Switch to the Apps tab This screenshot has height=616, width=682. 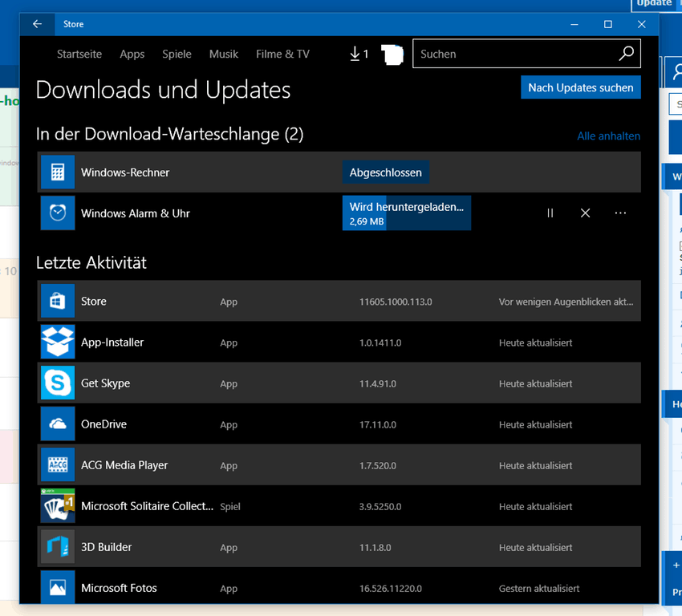pyautogui.click(x=132, y=54)
